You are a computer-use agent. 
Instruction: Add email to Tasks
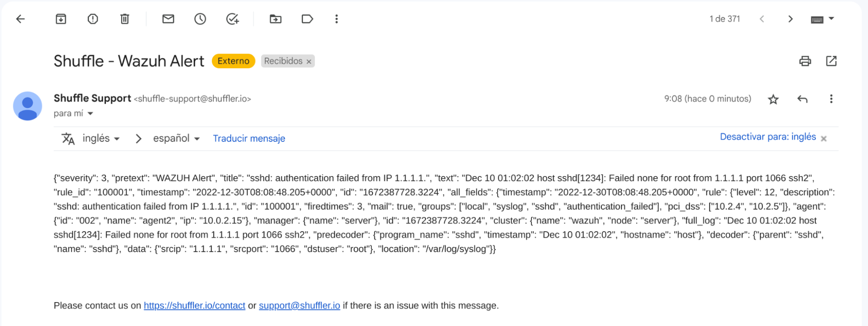click(232, 19)
